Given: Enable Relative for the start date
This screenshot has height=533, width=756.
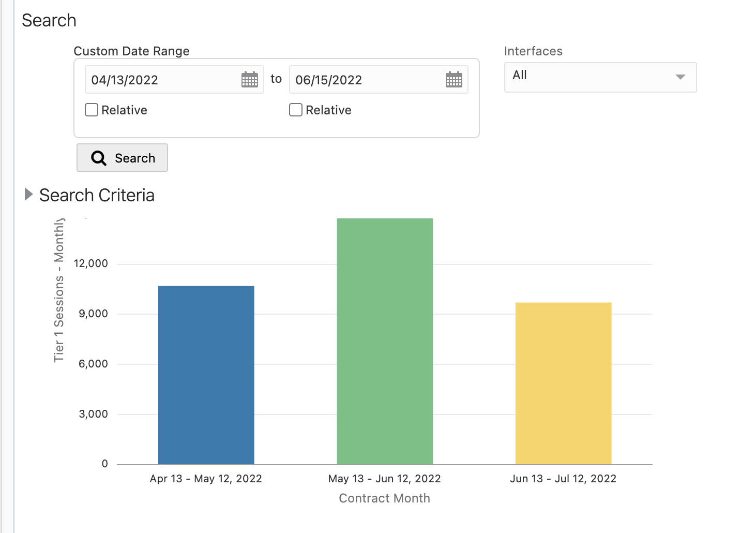Looking at the screenshot, I should (x=92, y=110).
